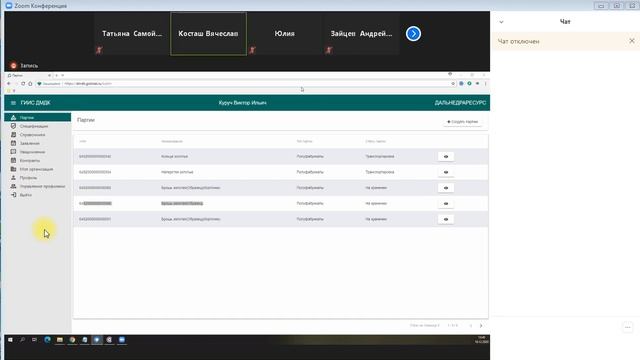View the Наперстки золотые batch via eye button
Screen dimensions: 640x360
pyautogui.click(x=446, y=172)
